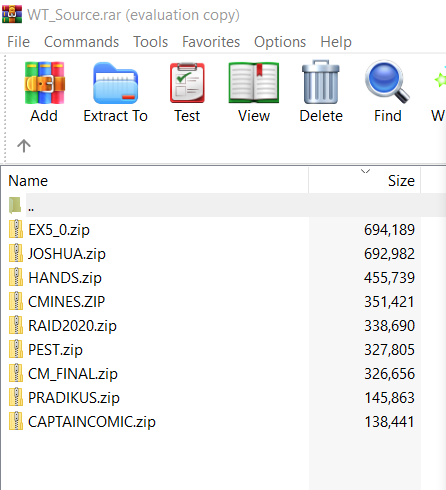Sort list by Size column header
The image size is (446, 490).
pos(365,180)
